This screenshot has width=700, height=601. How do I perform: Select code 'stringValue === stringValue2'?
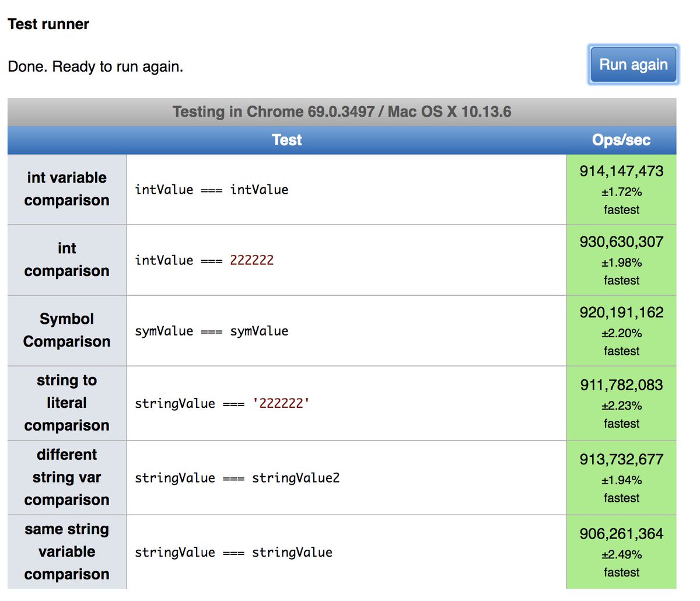click(x=237, y=478)
